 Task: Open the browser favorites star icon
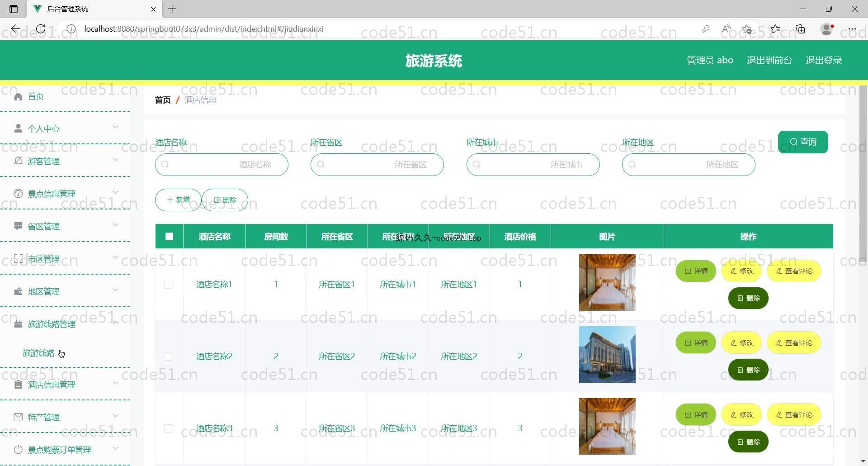pyautogui.click(x=747, y=29)
